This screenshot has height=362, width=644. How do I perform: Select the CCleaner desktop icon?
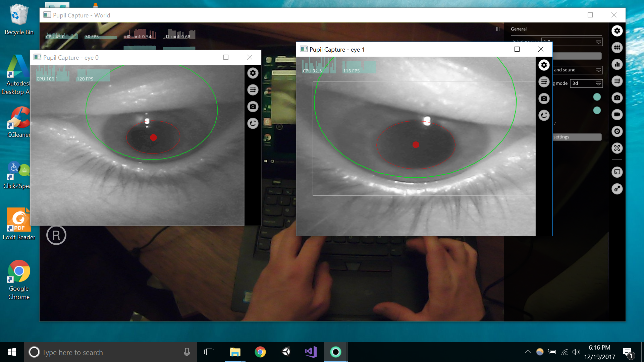[19, 122]
